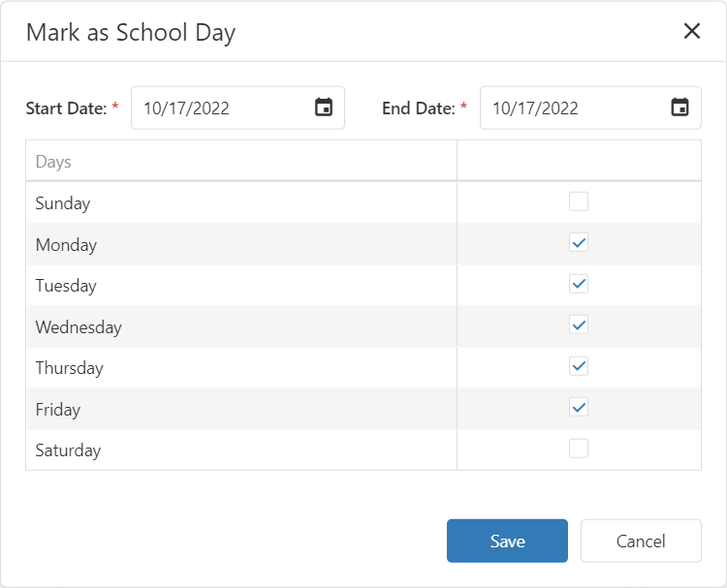
Task: Uncheck the Monday checkbox
Action: pos(579,243)
